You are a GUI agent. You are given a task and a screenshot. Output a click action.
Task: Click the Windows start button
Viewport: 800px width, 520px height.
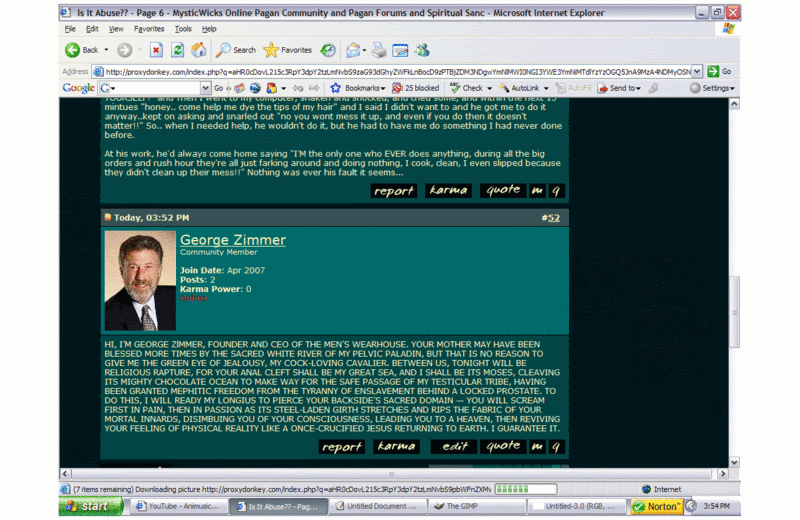91,506
